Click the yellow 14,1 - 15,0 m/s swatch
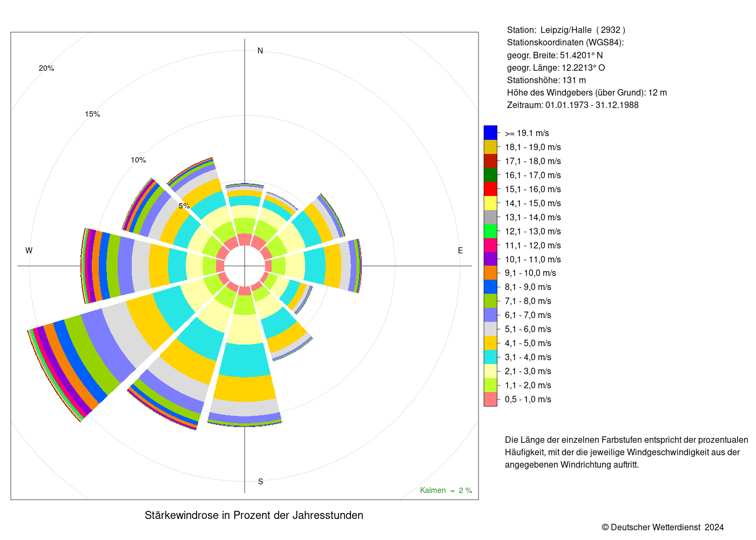Image resolution: width=756 pixels, height=540 pixels. click(x=490, y=203)
